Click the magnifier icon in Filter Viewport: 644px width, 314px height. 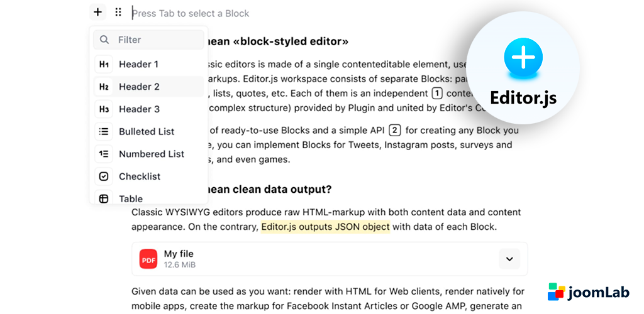click(x=104, y=40)
